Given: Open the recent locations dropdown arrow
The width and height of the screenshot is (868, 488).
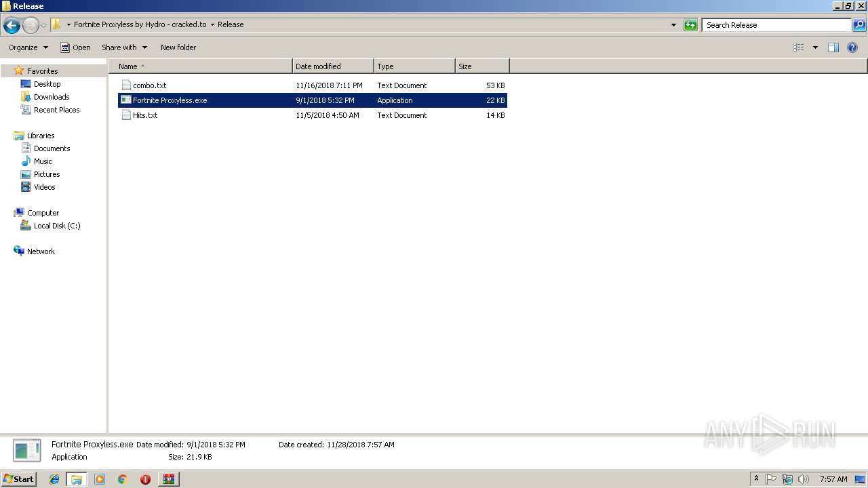Looking at the screenshot, I should 44,26.
